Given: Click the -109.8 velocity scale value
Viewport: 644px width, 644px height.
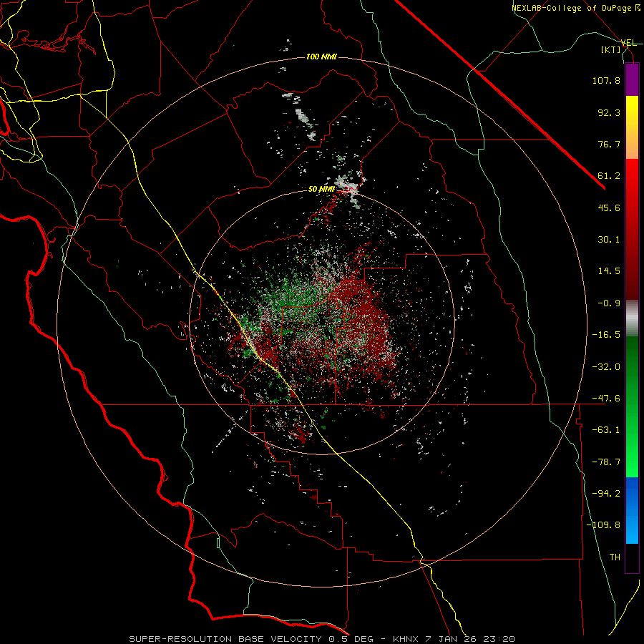Looking at the screenshot, I should coord(603,525).
